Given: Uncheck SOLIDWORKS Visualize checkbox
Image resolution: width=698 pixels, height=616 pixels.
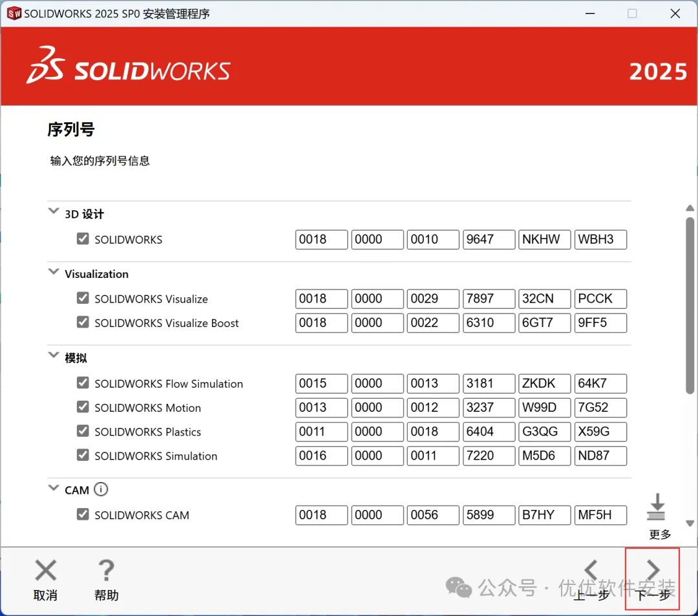Looking at the screenshot, I should [83, 298].
